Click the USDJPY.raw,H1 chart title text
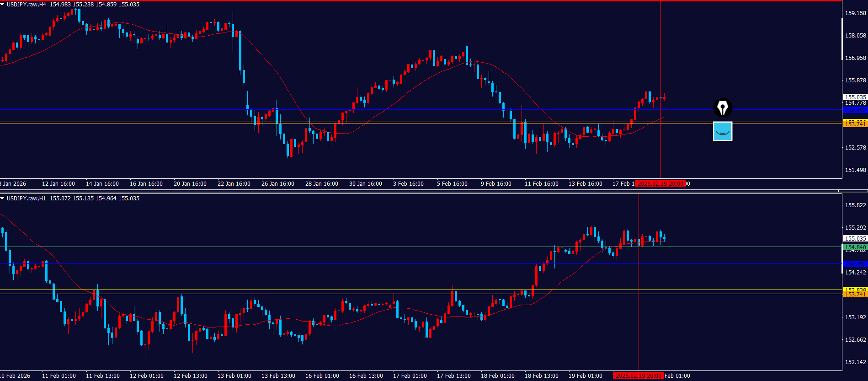Screen dimensions: 868x381 click(x=27, y=199)
